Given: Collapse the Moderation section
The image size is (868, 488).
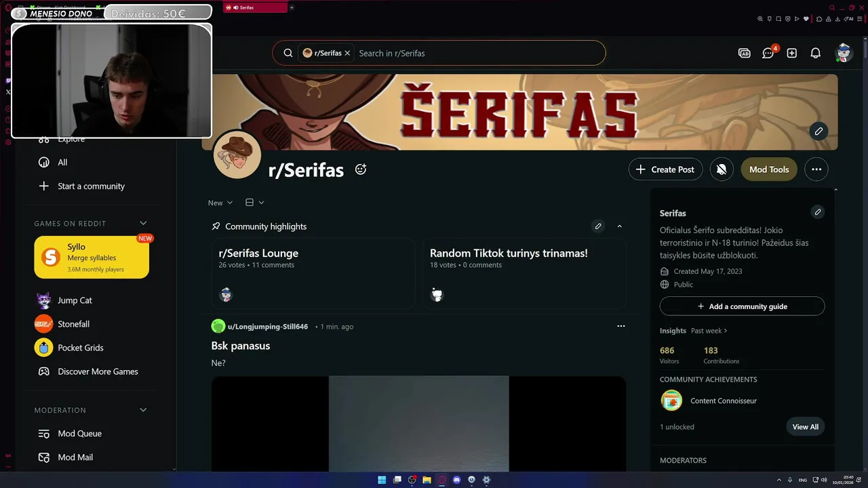Looking at the screenshot, I should [143, 410].
